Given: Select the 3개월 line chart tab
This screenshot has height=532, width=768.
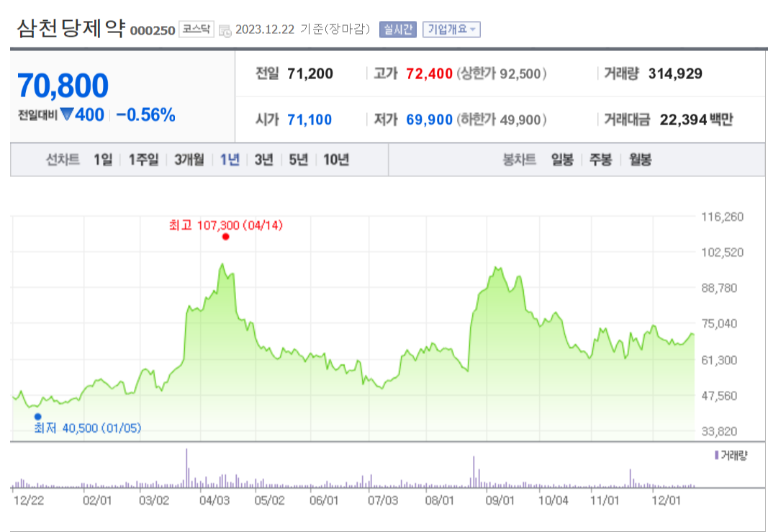Looking at the screenshot, I should [189, 160].
